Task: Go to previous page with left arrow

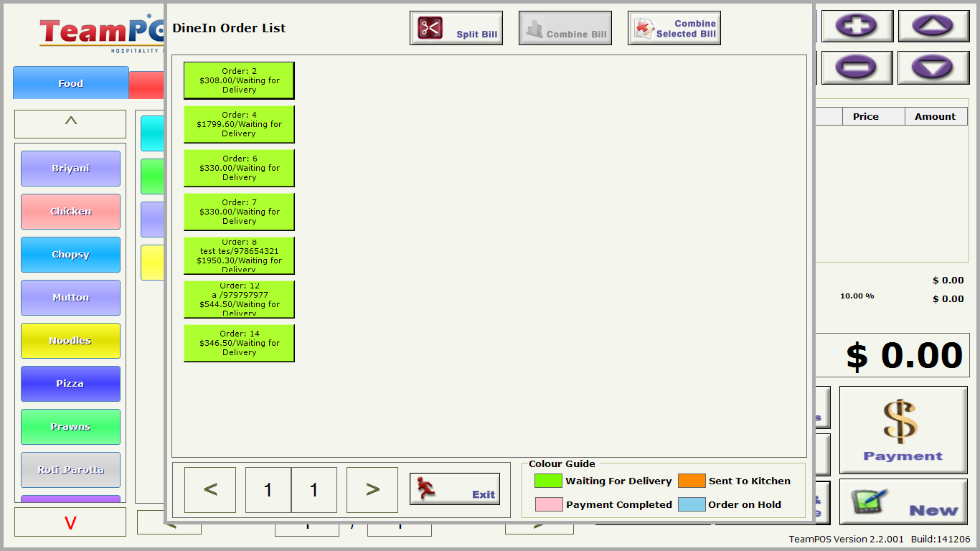Action: click(209, 489)
